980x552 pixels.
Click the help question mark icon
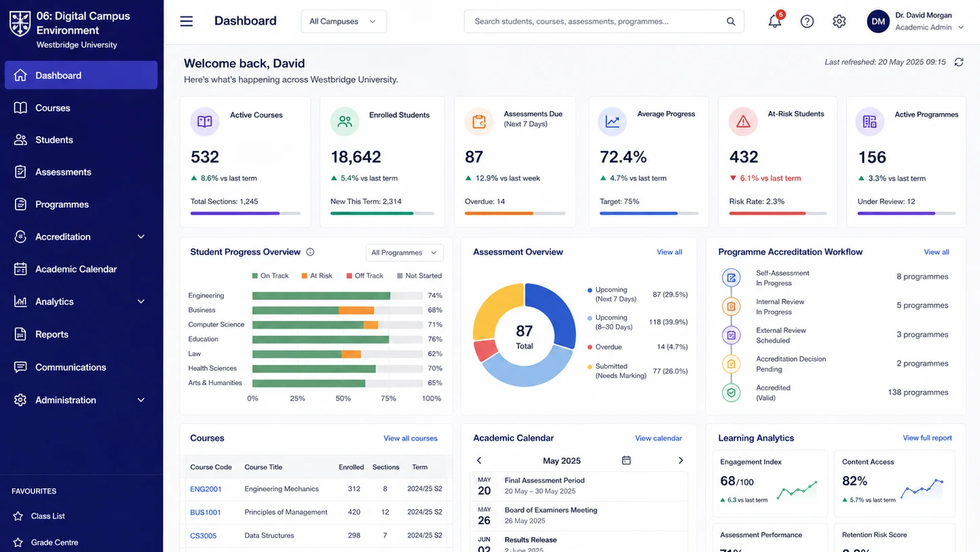pyautogui.click(x=807, y=22)
